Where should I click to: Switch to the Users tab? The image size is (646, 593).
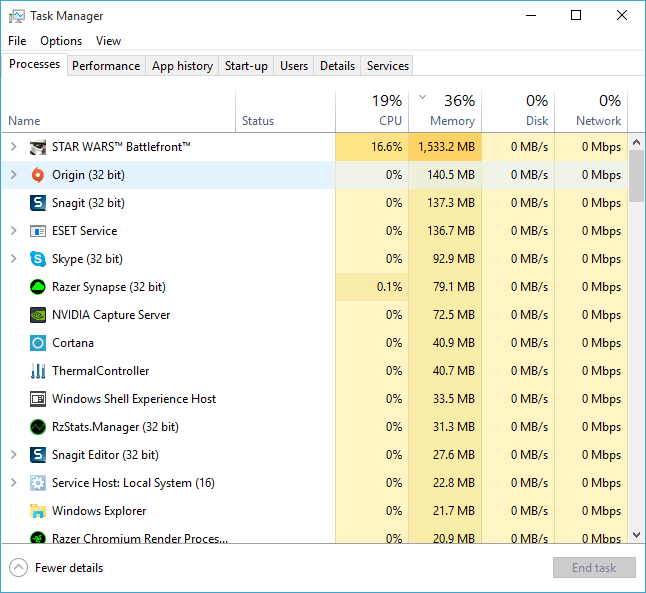pyautogui.click(x=294, y=66)
